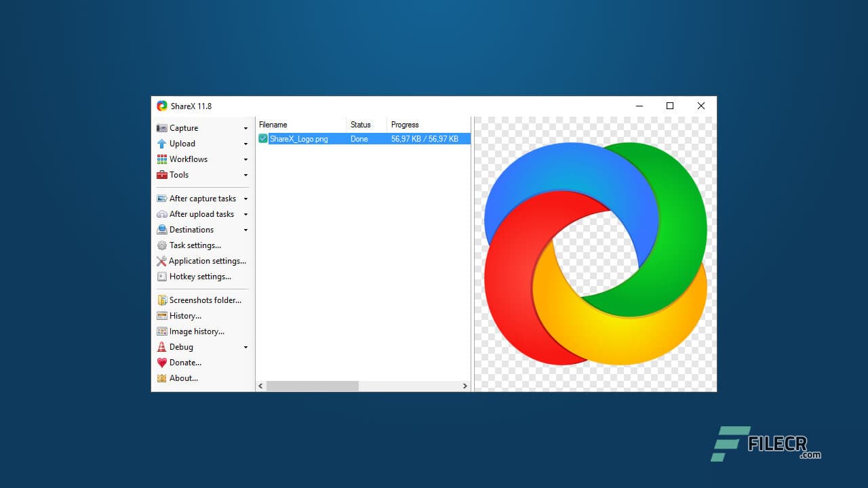Expand the Capture dropdown arrow

point(245,127)
